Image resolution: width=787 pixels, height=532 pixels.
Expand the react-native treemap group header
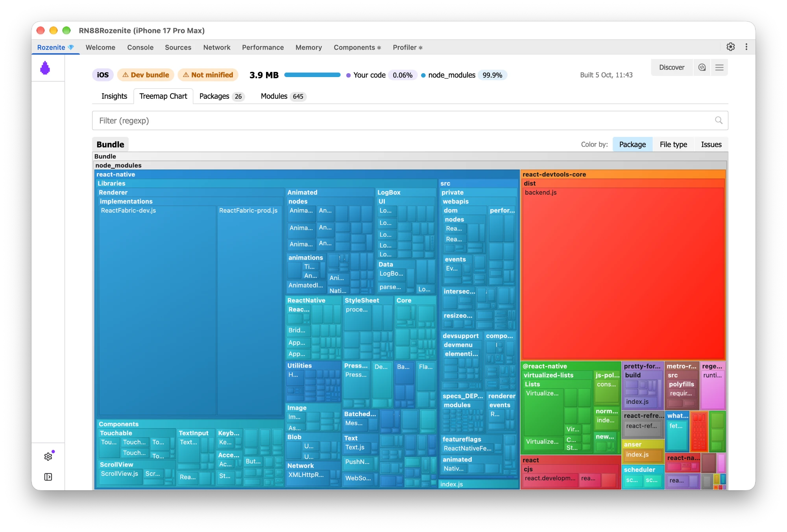point(307,174)
